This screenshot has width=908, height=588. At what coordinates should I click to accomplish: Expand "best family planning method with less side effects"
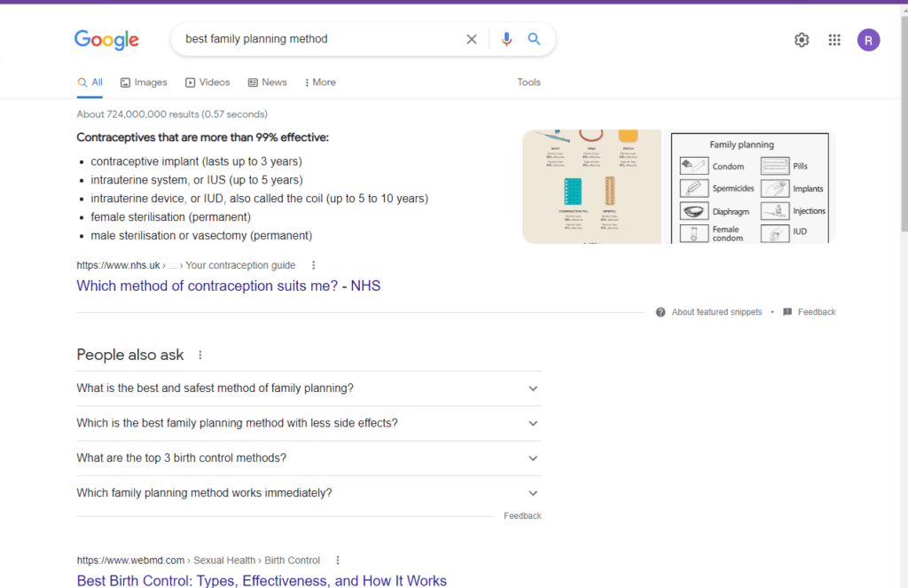(x=533, y=423)
